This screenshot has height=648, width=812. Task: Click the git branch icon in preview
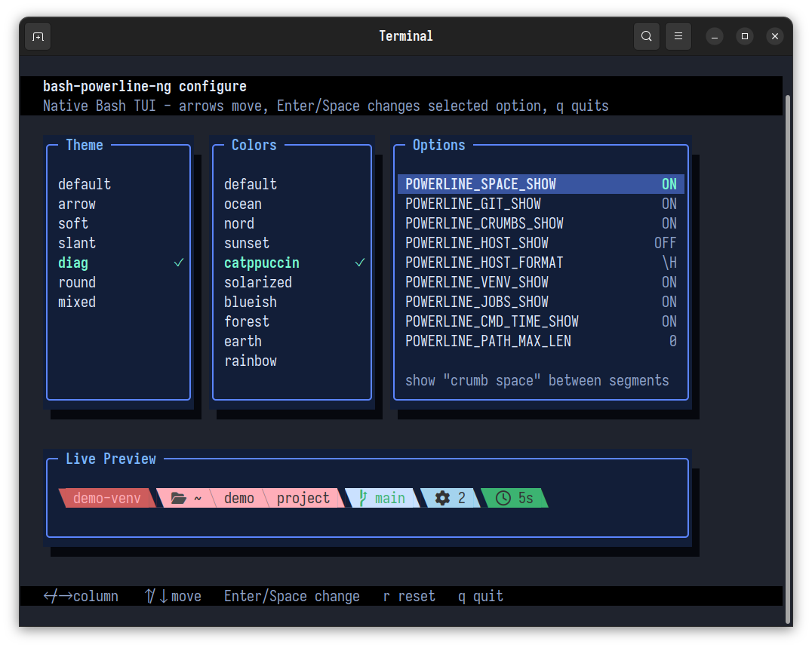click(363, 498)
